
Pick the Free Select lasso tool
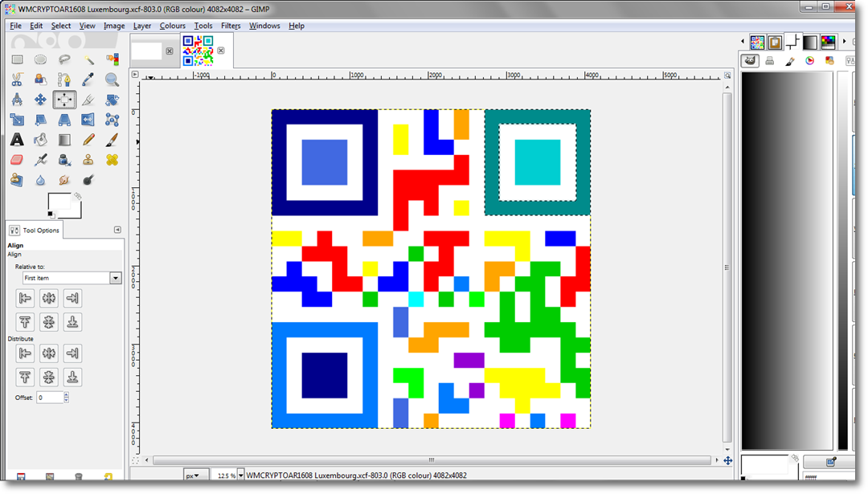point(64,59)
